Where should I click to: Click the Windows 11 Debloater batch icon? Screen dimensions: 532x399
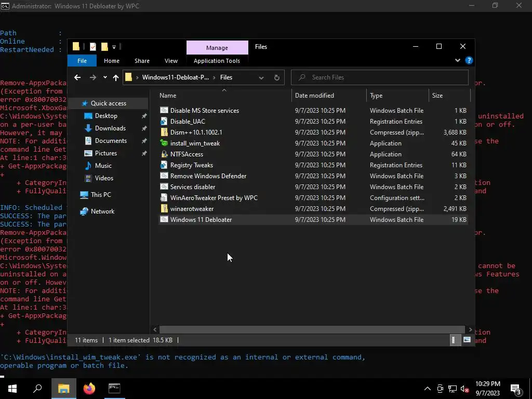pyautogui.click(x=164, y=220)
